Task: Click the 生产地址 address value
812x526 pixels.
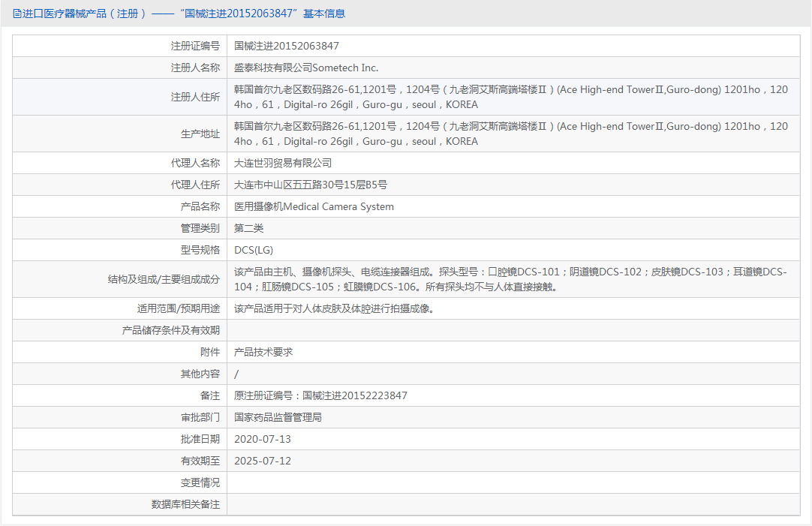Action: click(x=511, y=134)
